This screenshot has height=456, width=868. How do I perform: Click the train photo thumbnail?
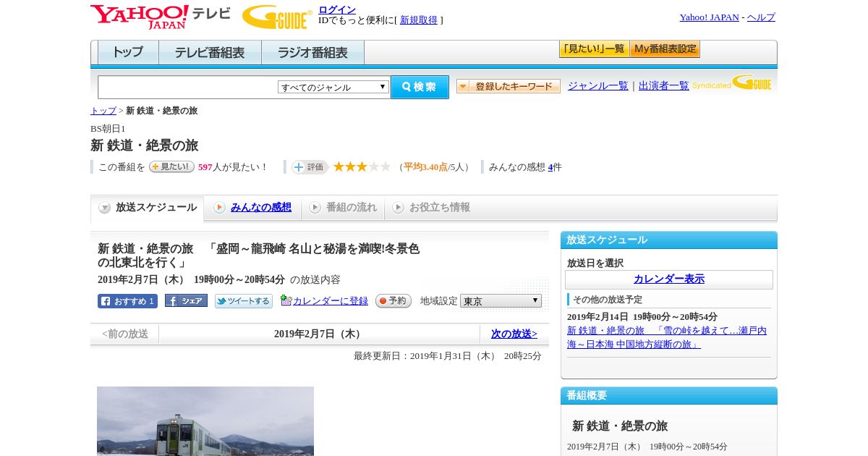point(205,421)
